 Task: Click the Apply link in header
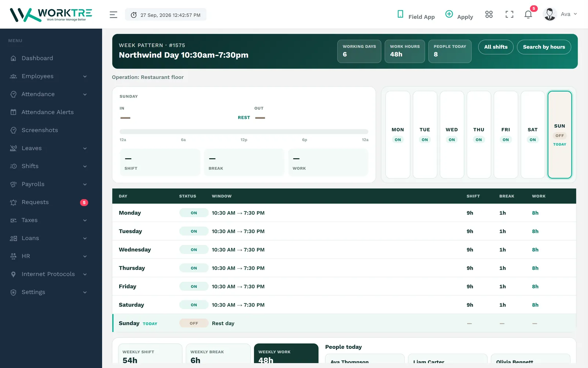click(x=465, y=17)
